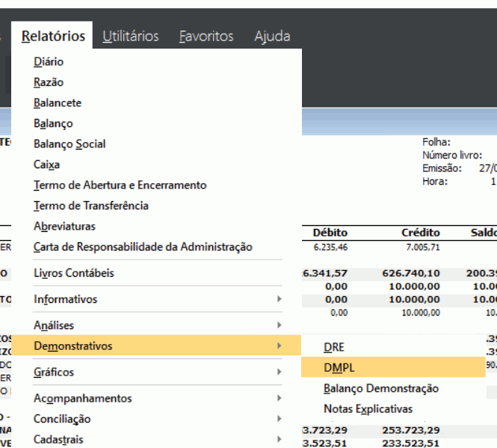Click submenu arrow beside Análises
The height and width of the screenshot is (448, 497).
point(280,325)
